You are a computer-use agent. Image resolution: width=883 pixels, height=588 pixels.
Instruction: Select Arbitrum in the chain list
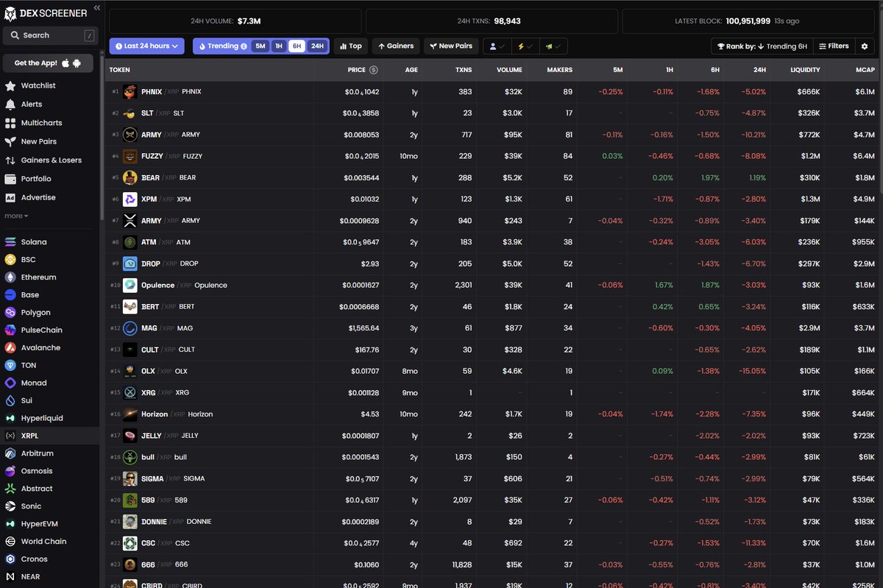pos(50,453)
